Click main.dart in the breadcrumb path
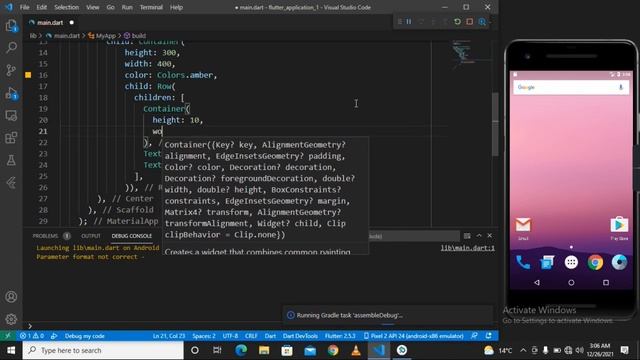Screen dimensions: 640x360 [67, 36]
